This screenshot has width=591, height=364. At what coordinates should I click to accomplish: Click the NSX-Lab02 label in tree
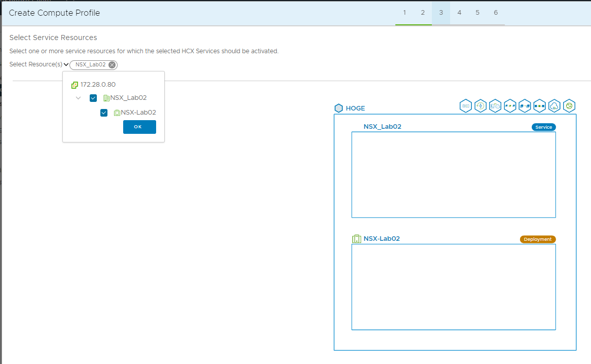tap(138, 112)
